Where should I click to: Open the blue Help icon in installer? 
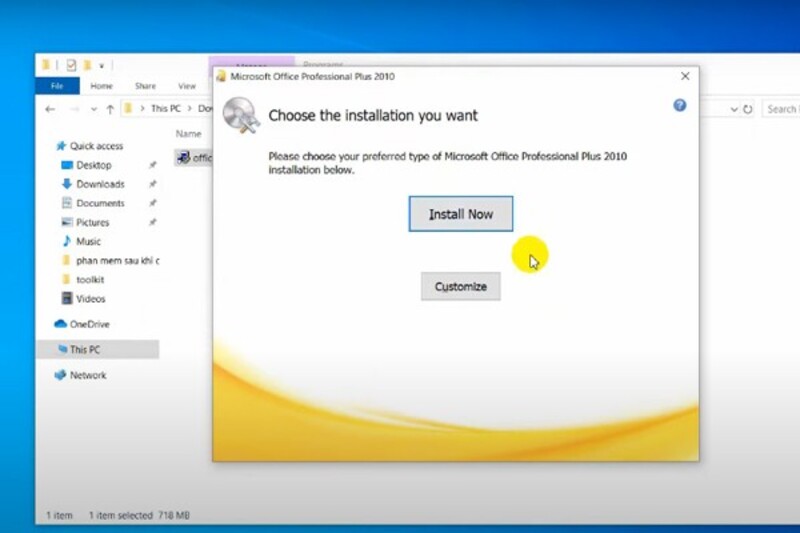(x=680, y=105)
